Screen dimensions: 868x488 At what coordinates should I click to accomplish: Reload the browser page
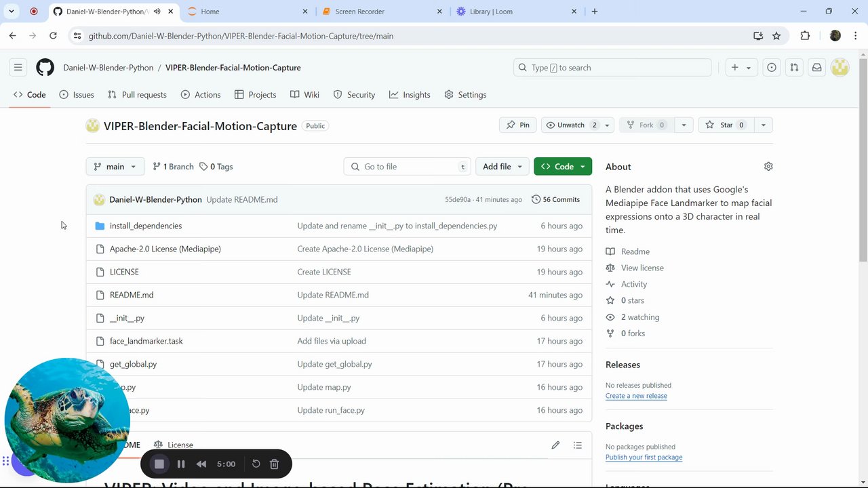53,36
